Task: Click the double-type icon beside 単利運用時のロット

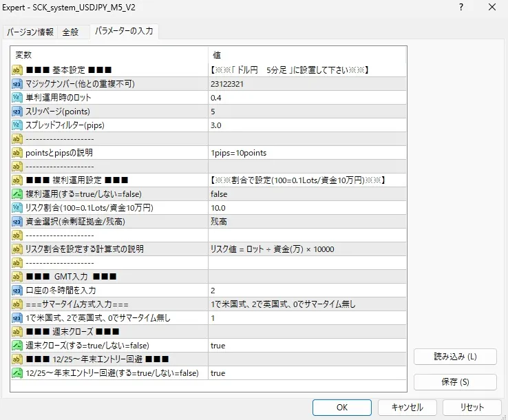Action: pyautogui.click(x=18, y=98)
